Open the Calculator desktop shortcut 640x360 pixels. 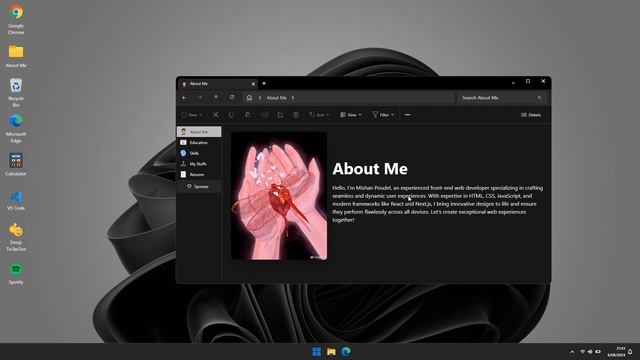(x=16, y=164)
